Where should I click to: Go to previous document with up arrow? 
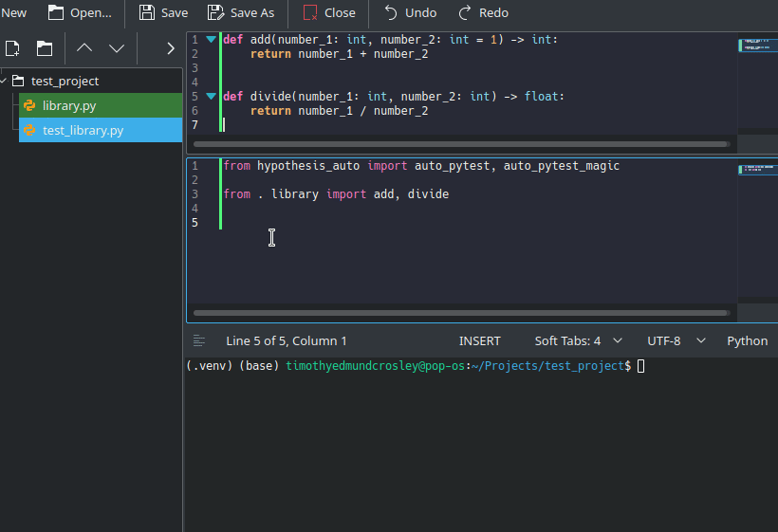84,48
